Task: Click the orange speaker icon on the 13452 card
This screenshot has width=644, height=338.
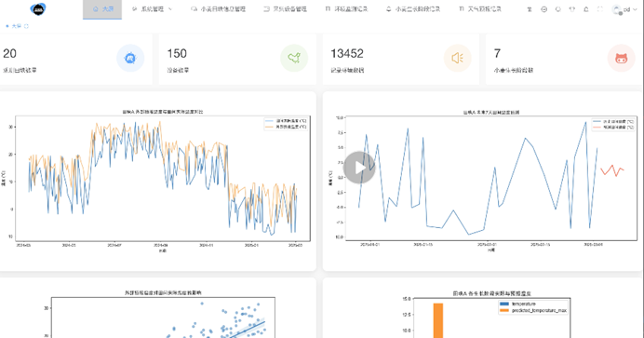Action: pos(458,59)
